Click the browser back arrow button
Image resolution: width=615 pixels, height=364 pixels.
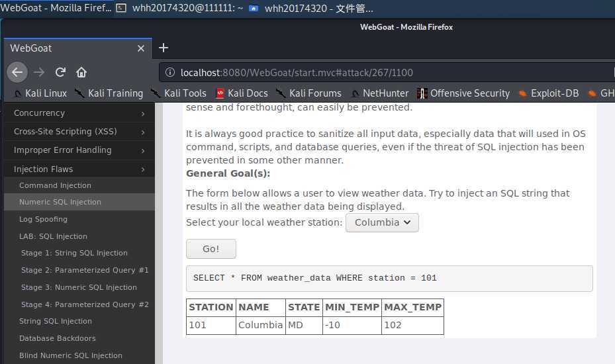point(17,72)
